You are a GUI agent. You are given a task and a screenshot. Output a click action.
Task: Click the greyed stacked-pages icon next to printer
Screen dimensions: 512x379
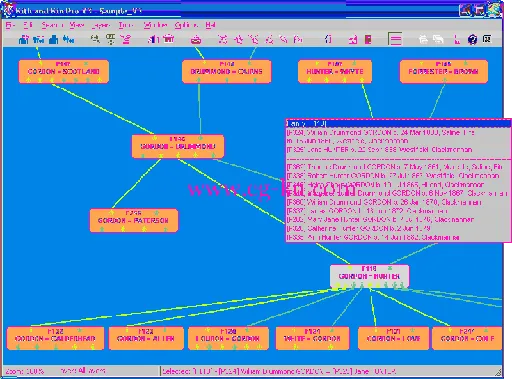coord(438,40)
